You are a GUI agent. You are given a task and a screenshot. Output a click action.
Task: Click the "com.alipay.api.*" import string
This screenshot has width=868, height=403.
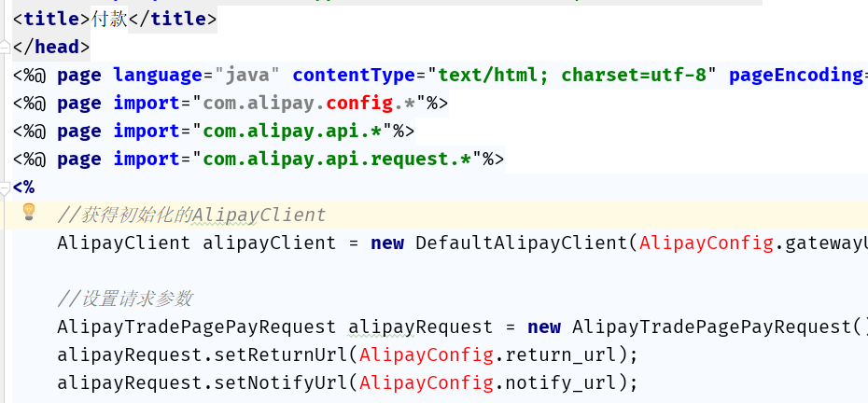292,132
